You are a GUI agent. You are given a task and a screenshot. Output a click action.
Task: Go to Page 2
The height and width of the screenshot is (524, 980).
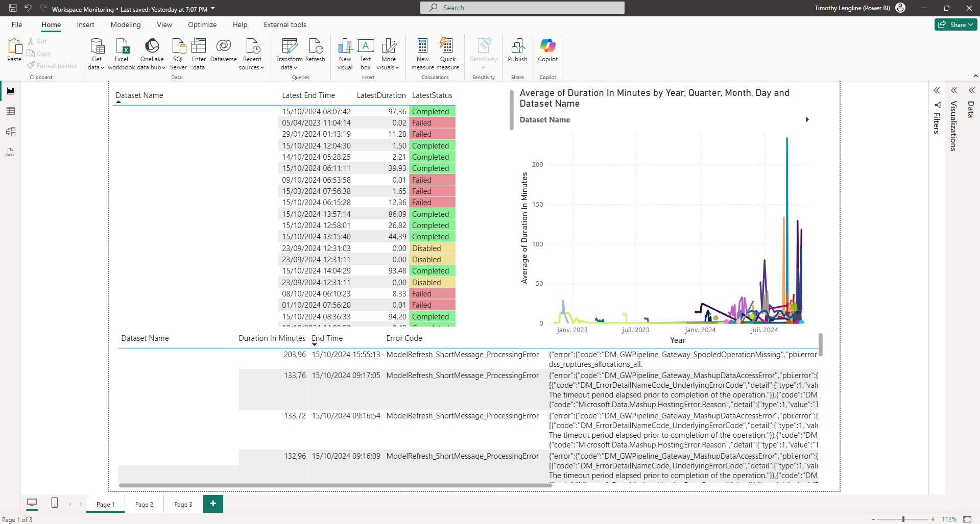(x=144, y=504)
